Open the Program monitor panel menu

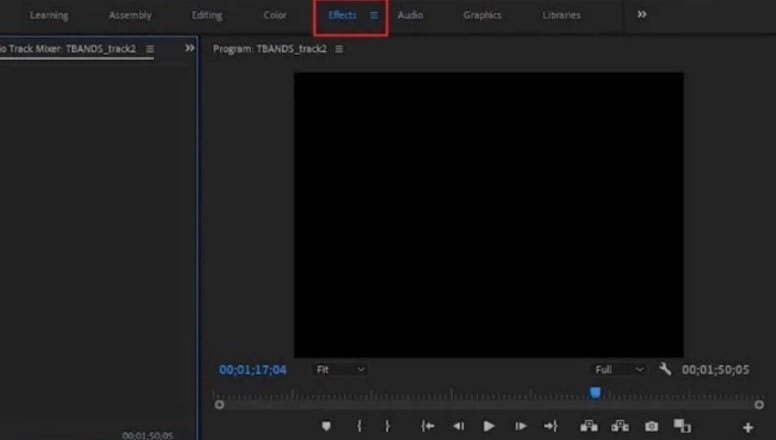coord(339,49)
